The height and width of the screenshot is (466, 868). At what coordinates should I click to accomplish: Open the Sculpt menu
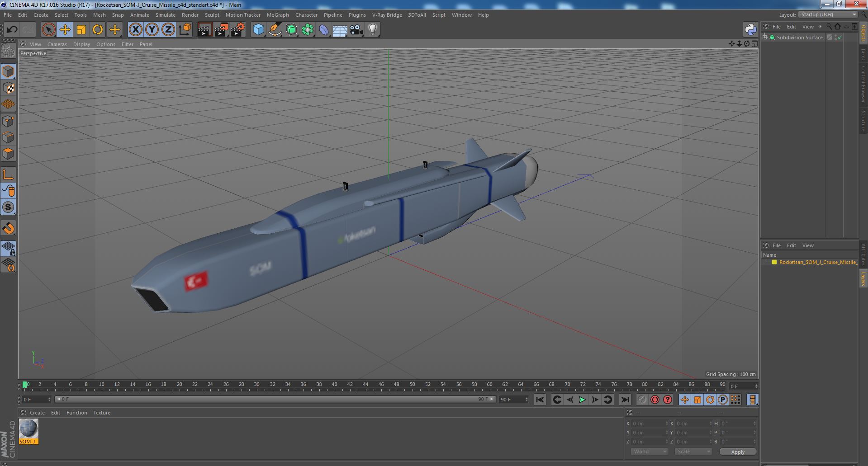coord(212,15)
